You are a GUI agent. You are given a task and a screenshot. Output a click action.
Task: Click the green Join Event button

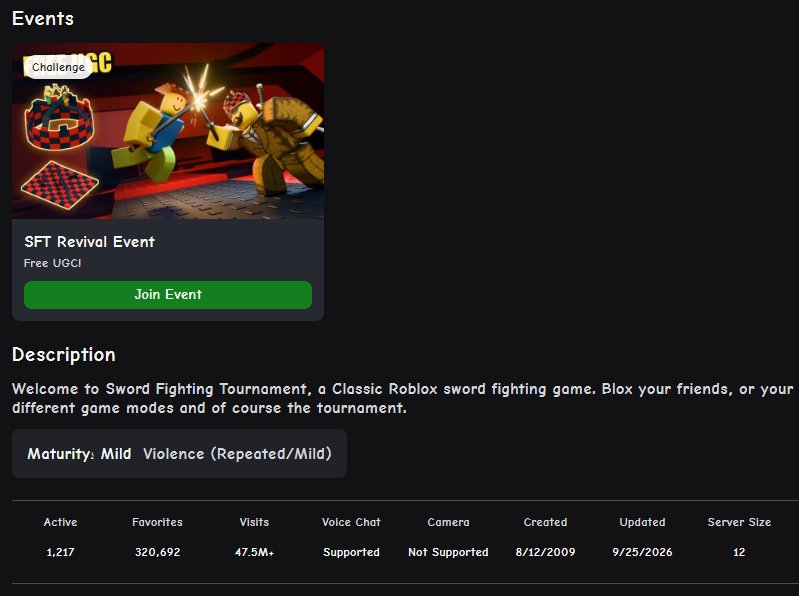coord(168,294)
